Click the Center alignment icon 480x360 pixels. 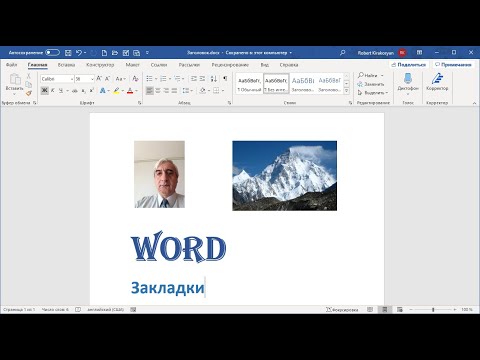[x=158, y=90]
